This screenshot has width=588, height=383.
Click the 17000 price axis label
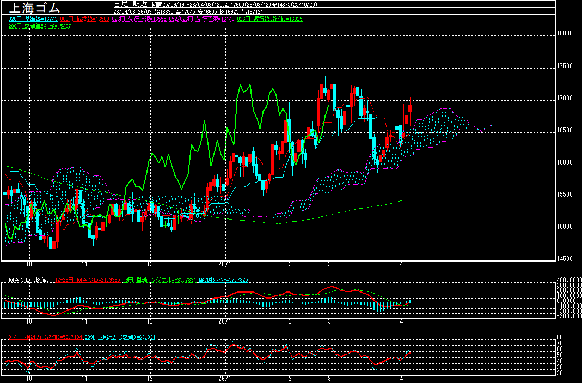pos(565,98)
